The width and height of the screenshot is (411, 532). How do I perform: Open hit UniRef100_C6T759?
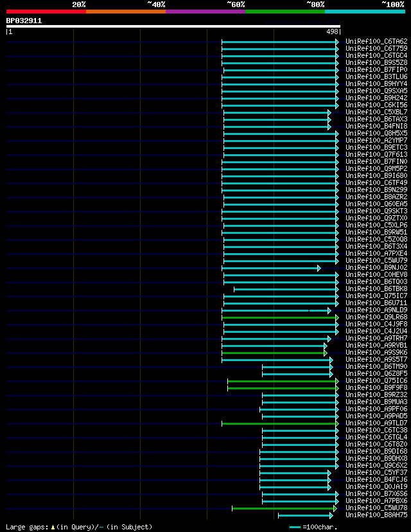point(376,49)
